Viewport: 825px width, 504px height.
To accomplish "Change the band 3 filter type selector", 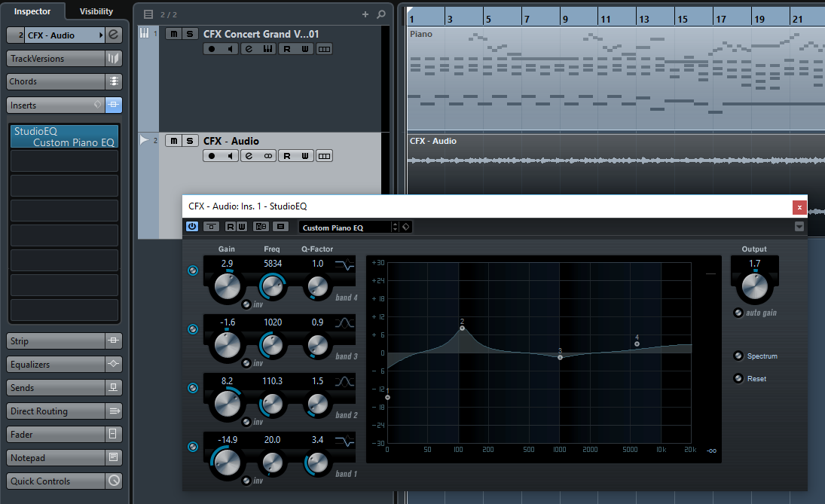I will (345, 323).
